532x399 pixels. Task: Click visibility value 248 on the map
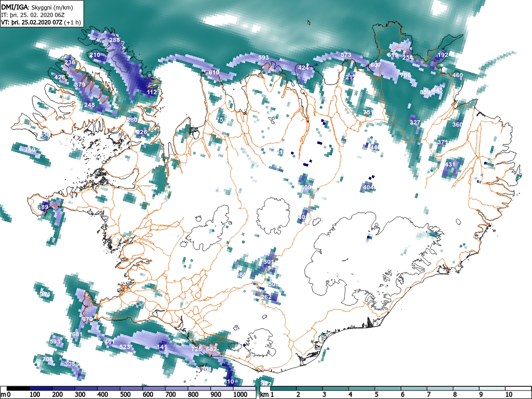point(89,105)
